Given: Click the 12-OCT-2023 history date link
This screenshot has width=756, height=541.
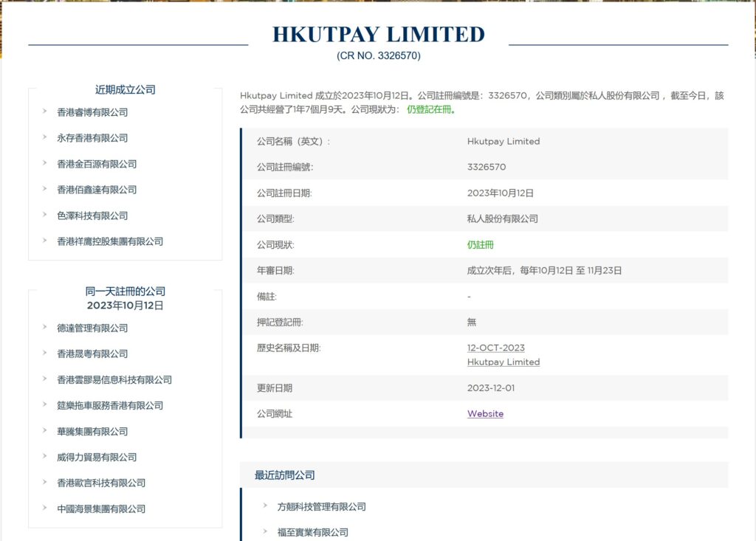Looking at the screenshot, I should point(495,348).
